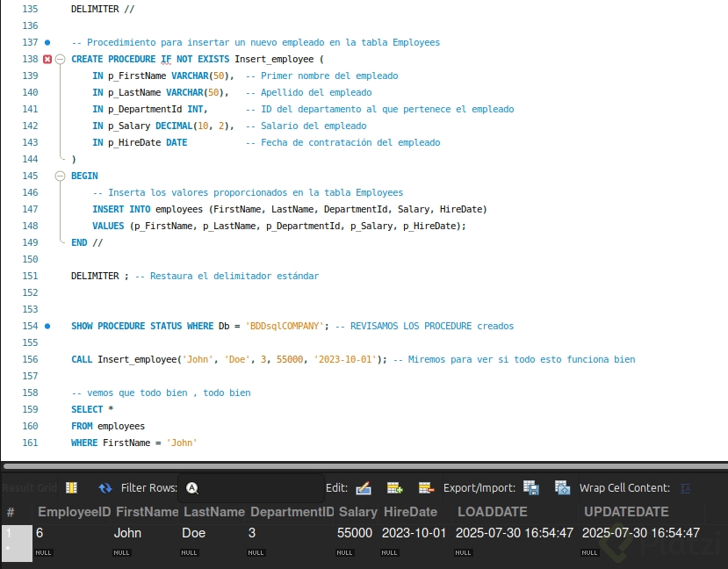The width and height of the screenshot is (728, 569).
Task: Click the NULL cell under FirstName
Action: tap(122, 553)
